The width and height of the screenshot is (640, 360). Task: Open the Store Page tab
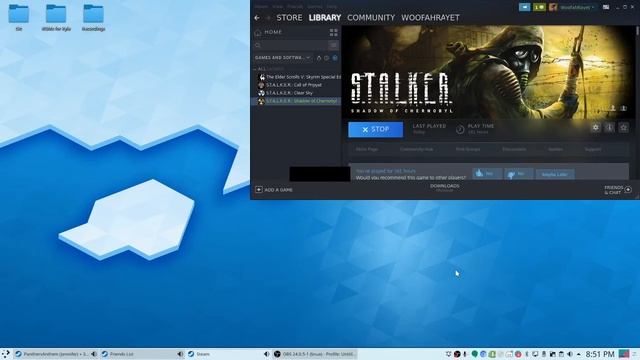pos(367,149)
